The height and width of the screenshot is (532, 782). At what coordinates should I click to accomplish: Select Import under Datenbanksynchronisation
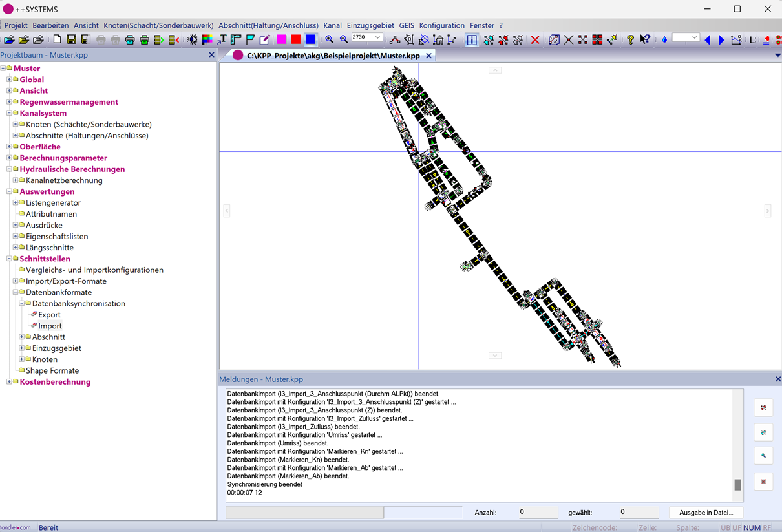(50, 326)
